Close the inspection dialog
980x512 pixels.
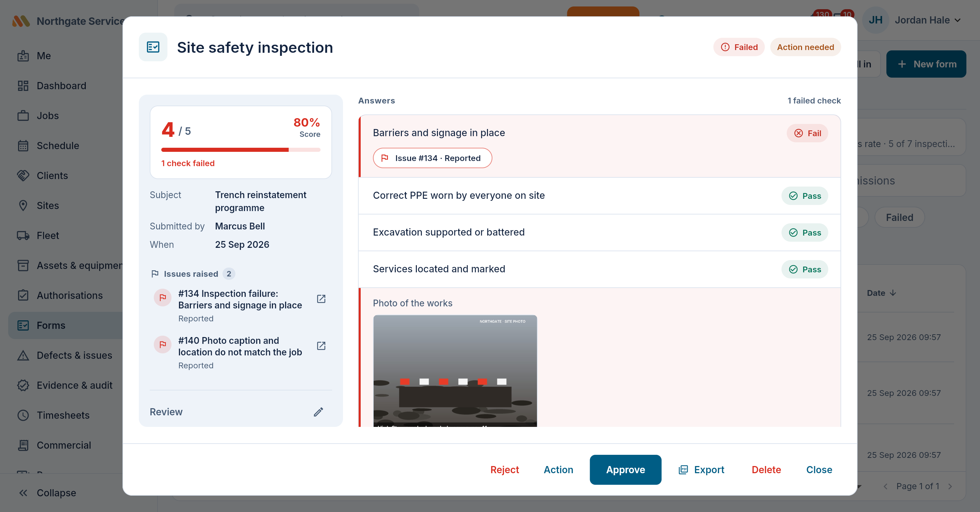[819, 469]
